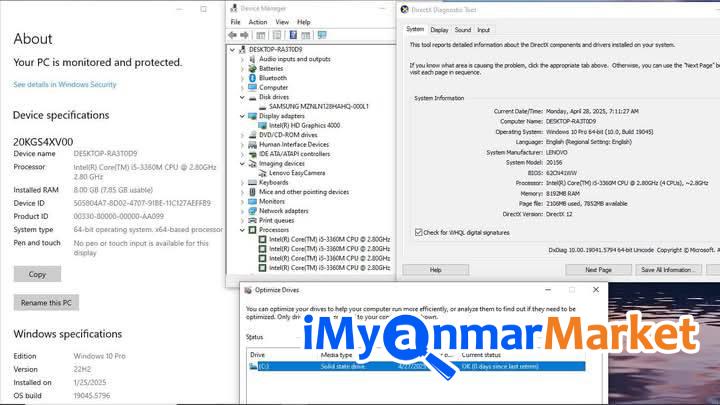Click the Back arrow in Device Manager toolbar
The image size is (720, 405).
[x=236, y=34]
